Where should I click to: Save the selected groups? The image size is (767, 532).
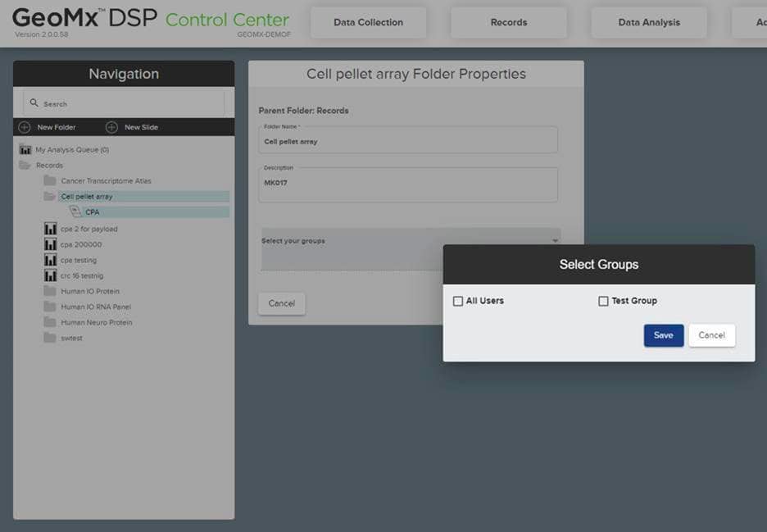(663, 335)
